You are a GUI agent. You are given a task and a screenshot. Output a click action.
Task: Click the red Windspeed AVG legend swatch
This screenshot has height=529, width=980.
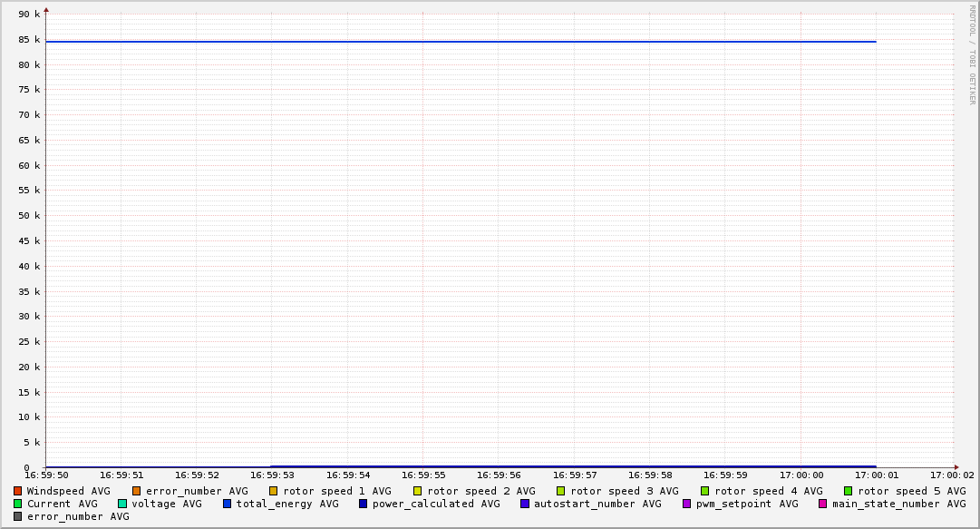tap(18, 491)
